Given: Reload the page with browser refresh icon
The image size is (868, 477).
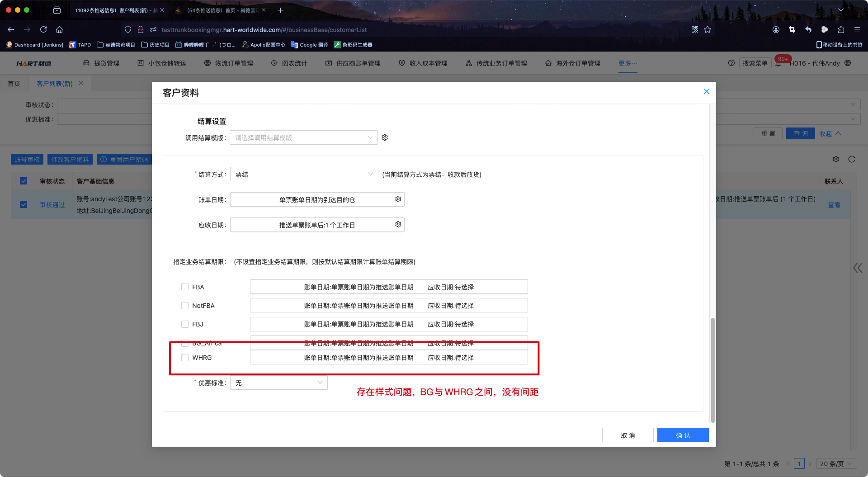Looking at the screenshot, I should click(43, 29).
